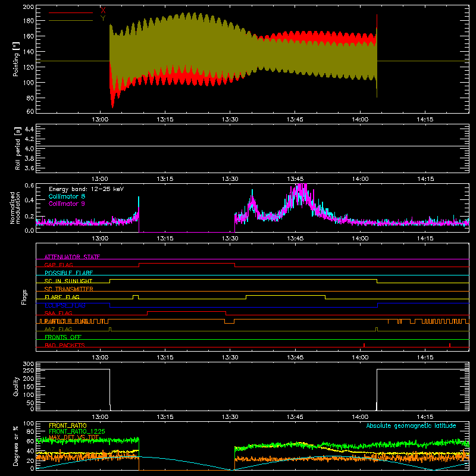Click the 'Pointing' axis label
Viewport: 476px width, 476px height.
tap(16, 59)
